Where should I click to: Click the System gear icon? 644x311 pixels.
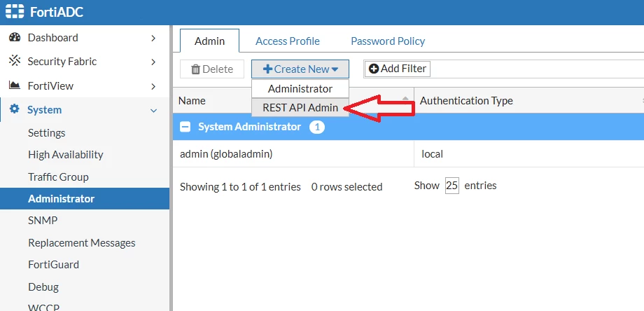(15, 109)
